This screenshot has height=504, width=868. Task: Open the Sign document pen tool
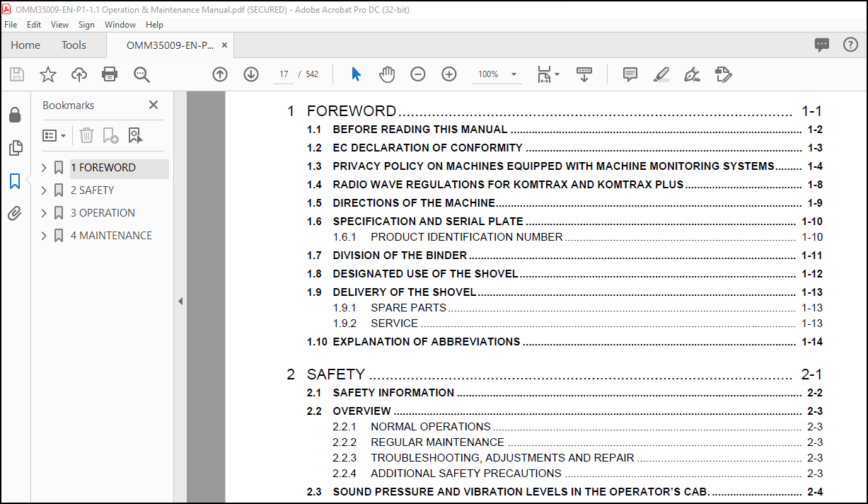tap(693, 74)
